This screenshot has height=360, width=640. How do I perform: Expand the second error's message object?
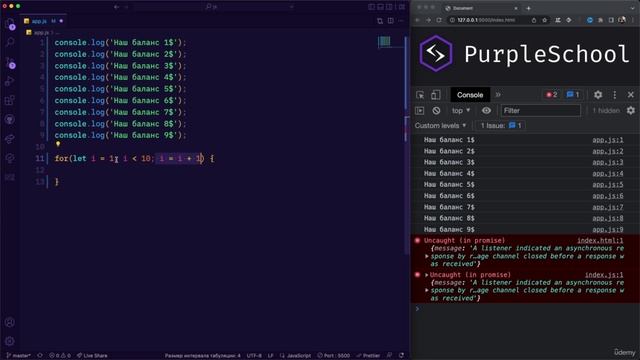pos(427,290)
